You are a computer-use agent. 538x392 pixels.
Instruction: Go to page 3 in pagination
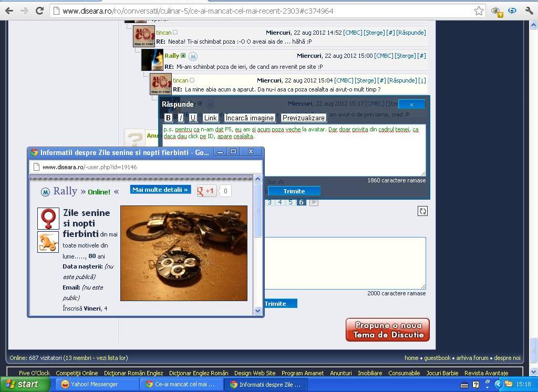click(x=270, y=202)
